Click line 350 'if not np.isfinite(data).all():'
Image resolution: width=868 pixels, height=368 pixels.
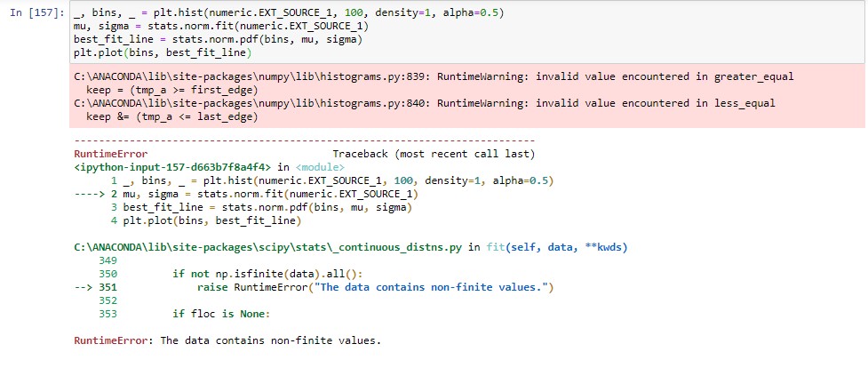tap(268, 274)
